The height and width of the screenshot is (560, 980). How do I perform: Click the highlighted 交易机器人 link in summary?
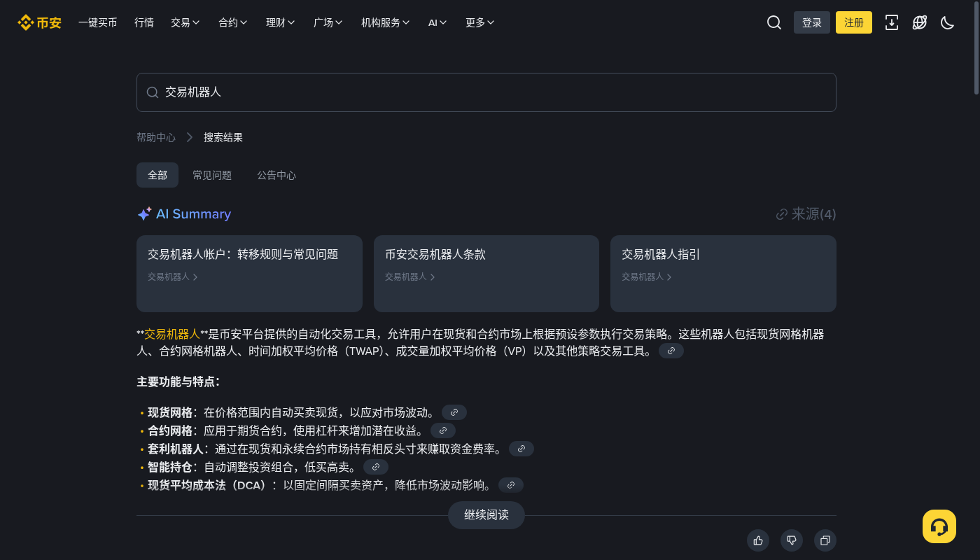(x=172, y=334)
